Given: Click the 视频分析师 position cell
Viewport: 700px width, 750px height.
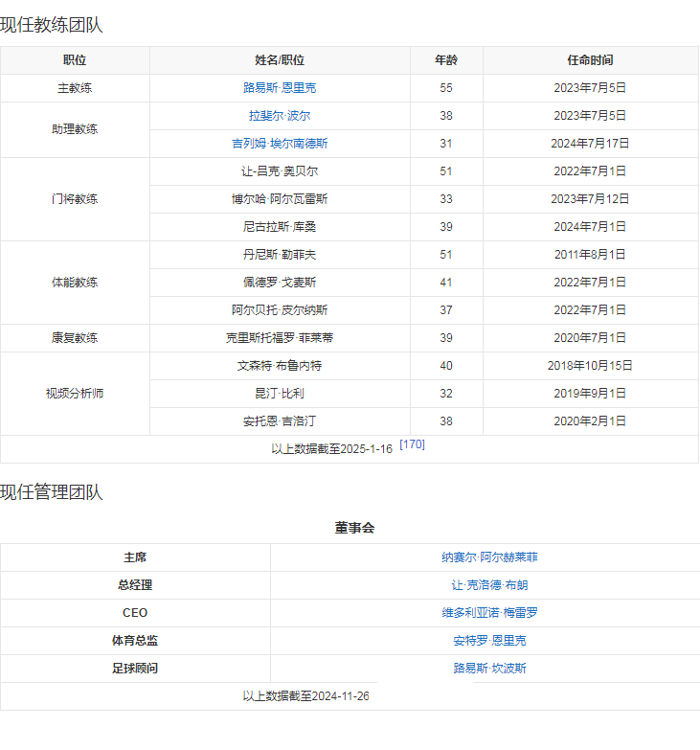Looking at the screenshot, I should [75, 394].
